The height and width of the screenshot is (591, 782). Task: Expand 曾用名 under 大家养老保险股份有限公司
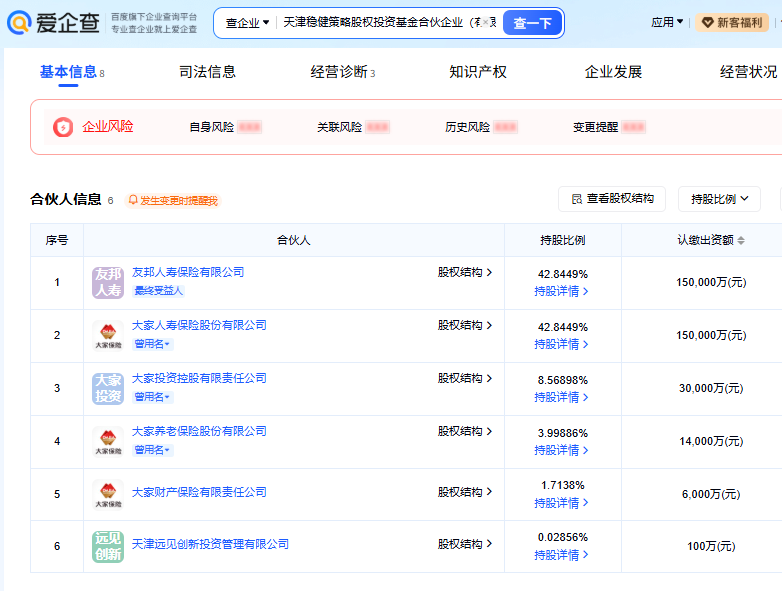tap(153, 450)
